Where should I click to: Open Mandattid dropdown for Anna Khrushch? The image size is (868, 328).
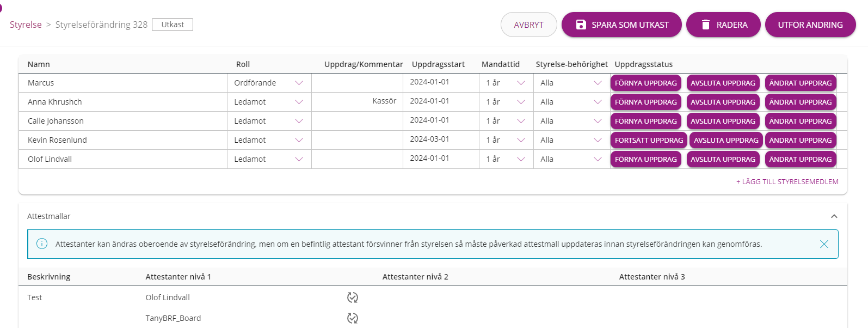point(506,102)
